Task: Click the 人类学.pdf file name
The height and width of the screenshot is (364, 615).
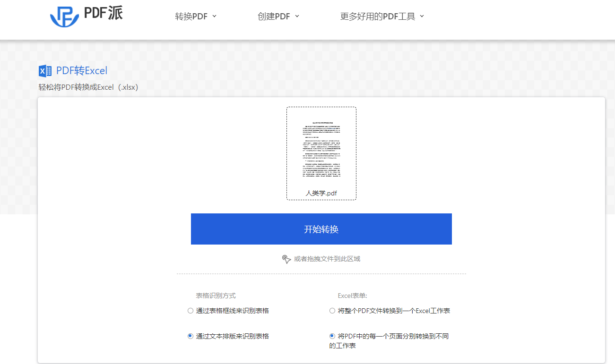Action: click(x=321, y=193)
